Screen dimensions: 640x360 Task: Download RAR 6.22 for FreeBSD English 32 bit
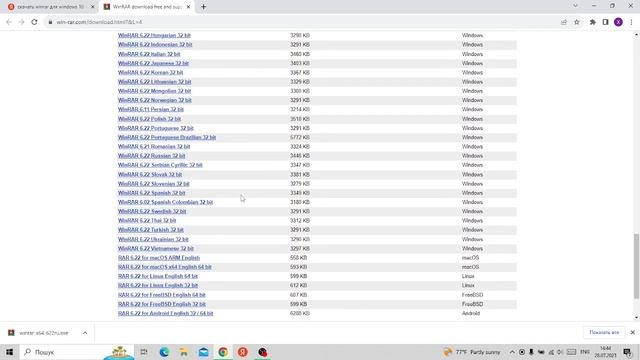162,304
